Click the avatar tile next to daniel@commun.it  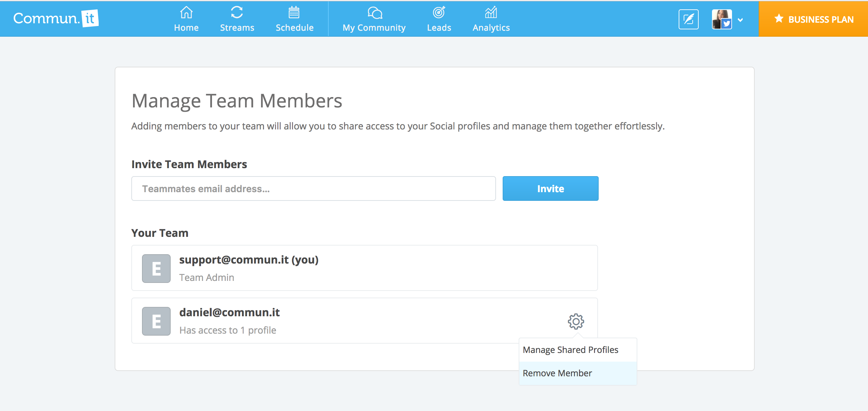pos(156,321)
